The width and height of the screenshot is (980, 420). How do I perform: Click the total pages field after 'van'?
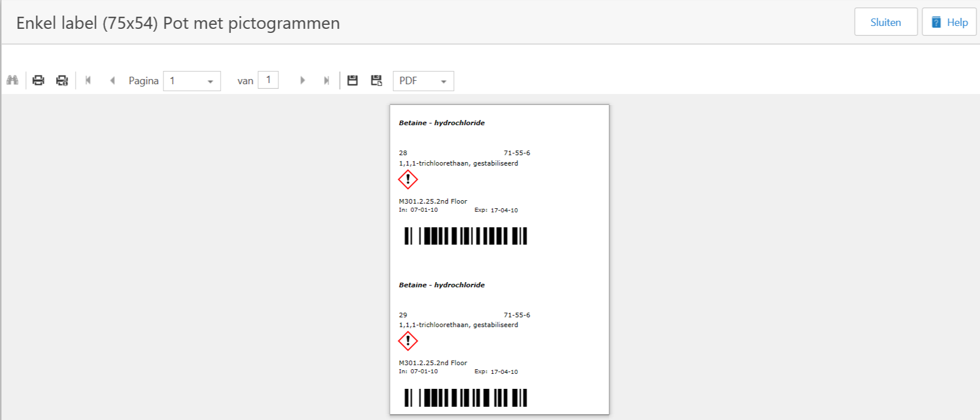[x=268, y=80]
